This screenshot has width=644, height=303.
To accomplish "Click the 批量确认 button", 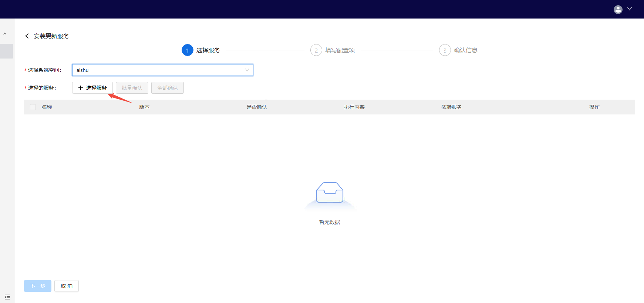I will [x=132, y=88].
